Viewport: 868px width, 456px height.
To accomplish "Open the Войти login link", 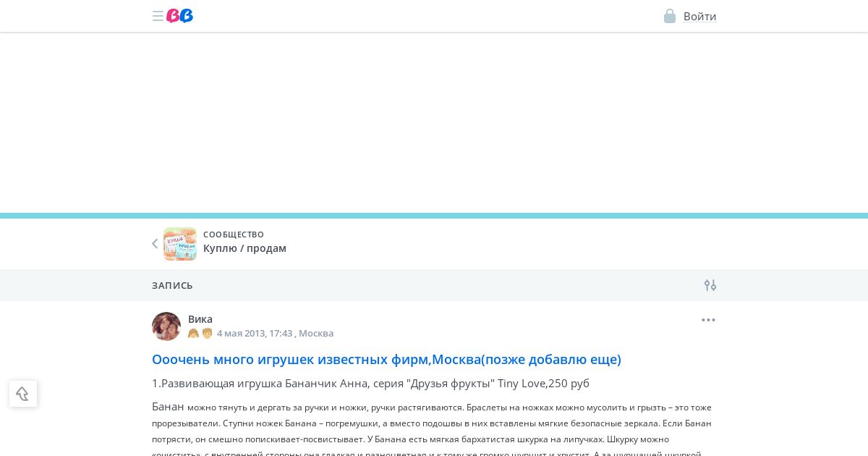I will point(699,17).
